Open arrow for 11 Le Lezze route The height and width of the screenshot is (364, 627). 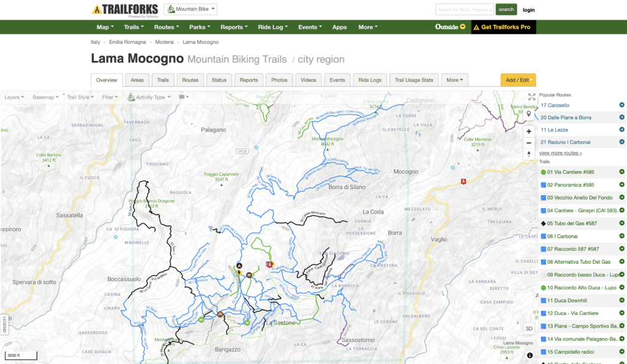tap(622, 130)
